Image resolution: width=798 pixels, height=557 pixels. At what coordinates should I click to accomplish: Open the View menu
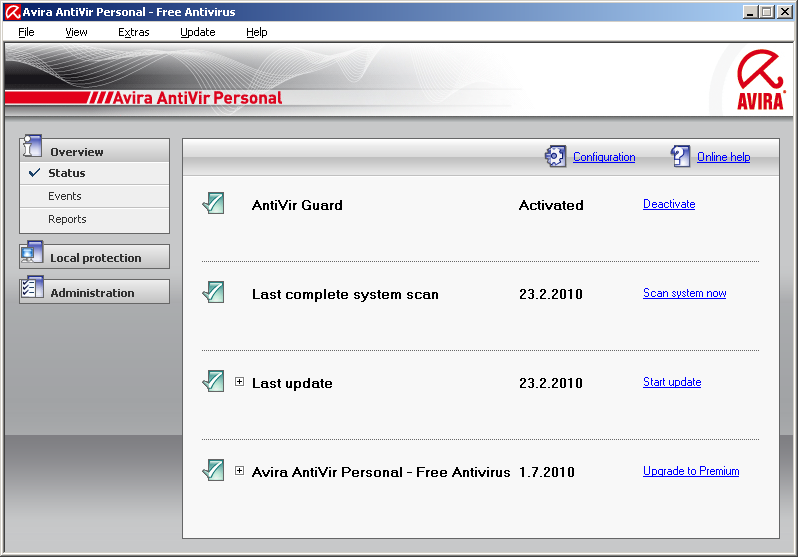point(76,32)
